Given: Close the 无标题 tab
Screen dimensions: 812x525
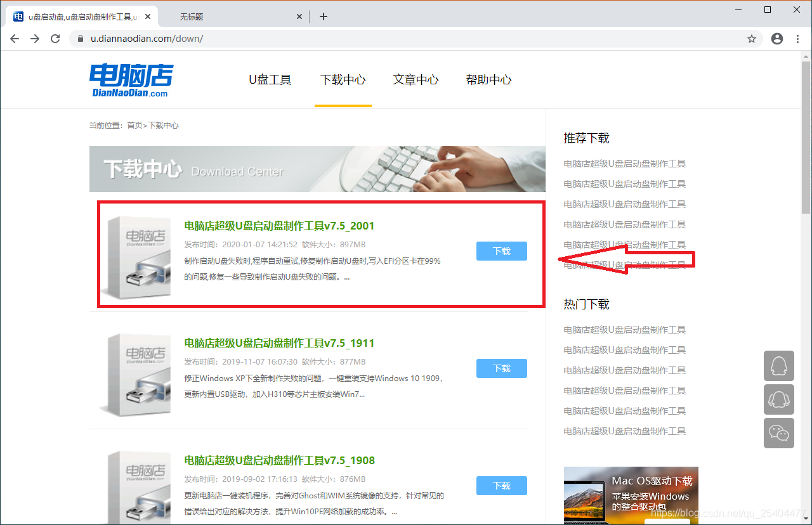Looking at the screenshot, I should point(300,16).
